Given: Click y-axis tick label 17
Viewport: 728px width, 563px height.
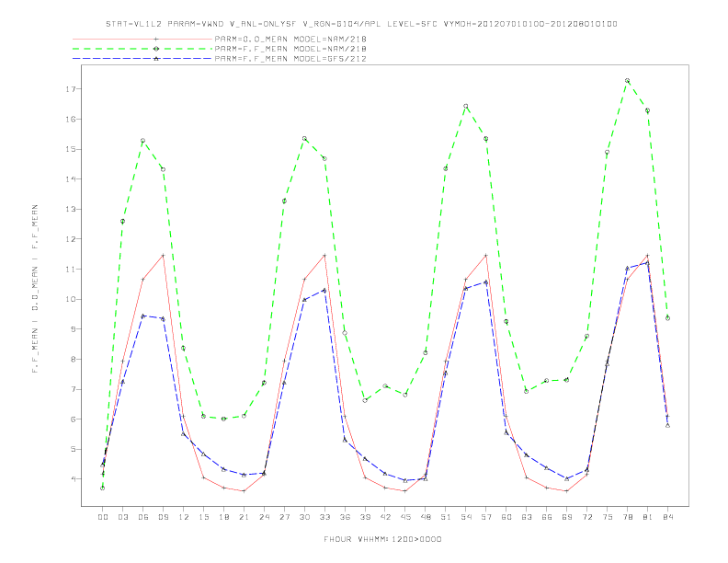Looking at the screenshot, I should click(x=70, y=89).
